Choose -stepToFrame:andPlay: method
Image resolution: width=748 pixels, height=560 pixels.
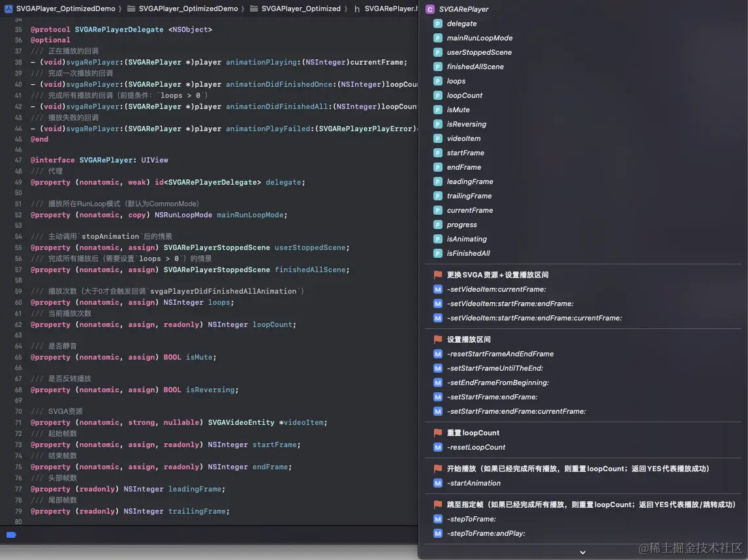[x=486, y=533]
